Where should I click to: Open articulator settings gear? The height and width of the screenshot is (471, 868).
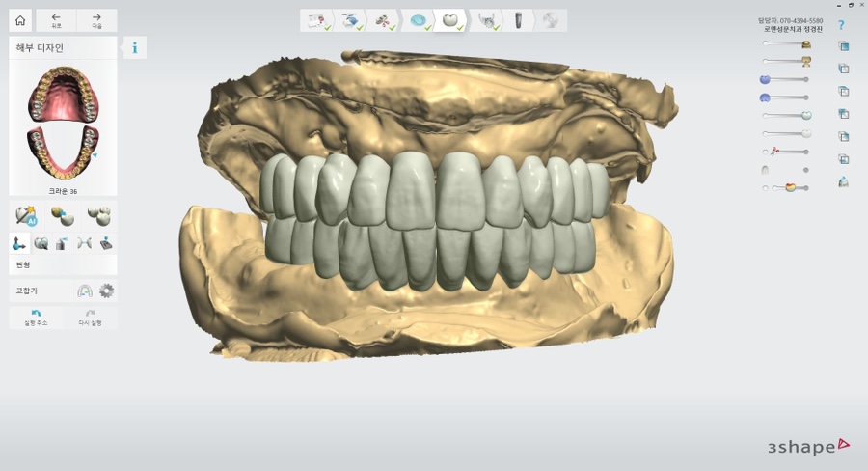106,291
